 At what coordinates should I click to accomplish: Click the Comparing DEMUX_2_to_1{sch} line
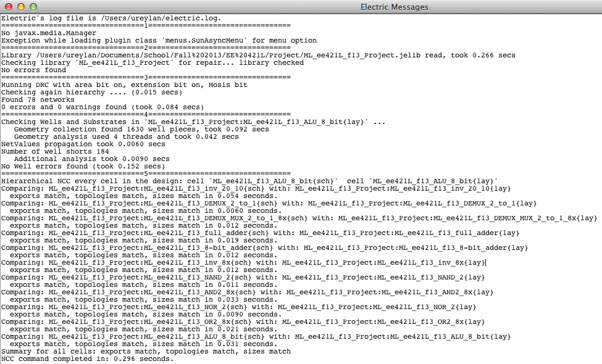pos(269,204)
